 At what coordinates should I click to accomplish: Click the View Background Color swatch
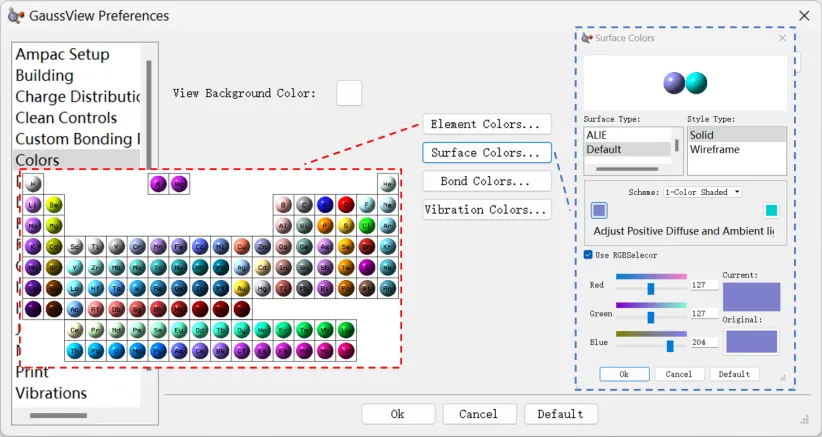(349, 93)
